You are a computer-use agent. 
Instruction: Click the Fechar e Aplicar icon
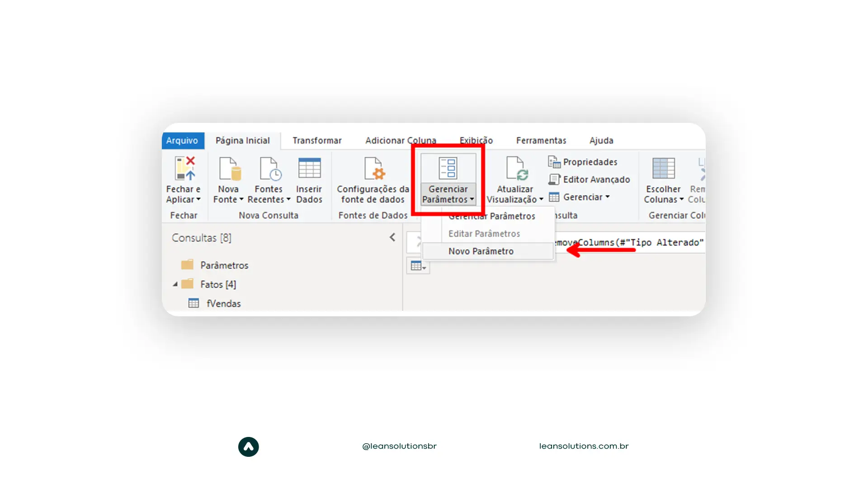pos(185,169)
